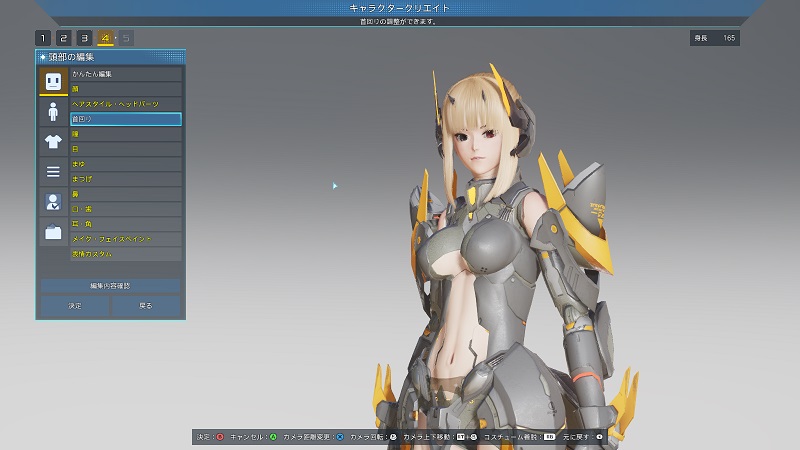Image resolution: width=800 pixels, height=450 pixels.
Task: Switch to preset slot 2
Action: click(63, 38)
